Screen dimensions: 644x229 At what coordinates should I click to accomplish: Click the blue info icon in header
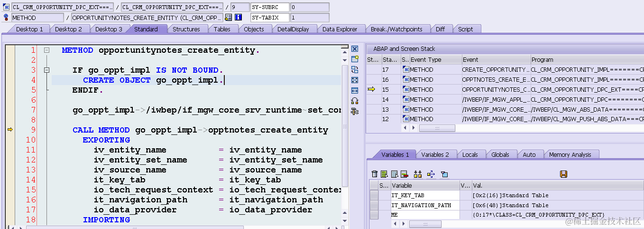(x=239, y=18)
